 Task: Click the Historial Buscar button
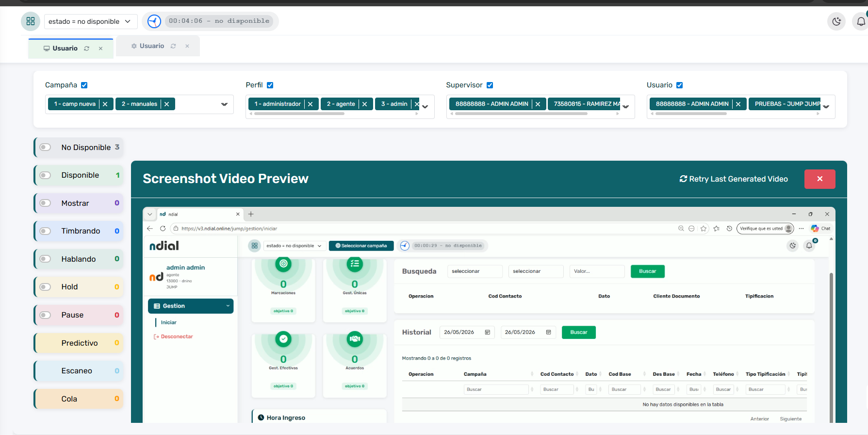coord(579,333)
